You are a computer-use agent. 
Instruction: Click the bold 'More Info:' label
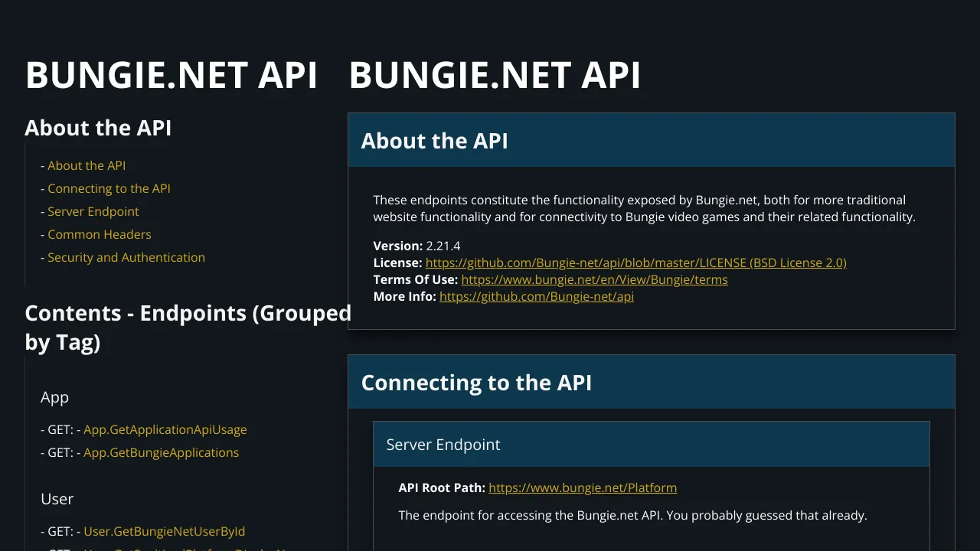[x=405, y=296]
